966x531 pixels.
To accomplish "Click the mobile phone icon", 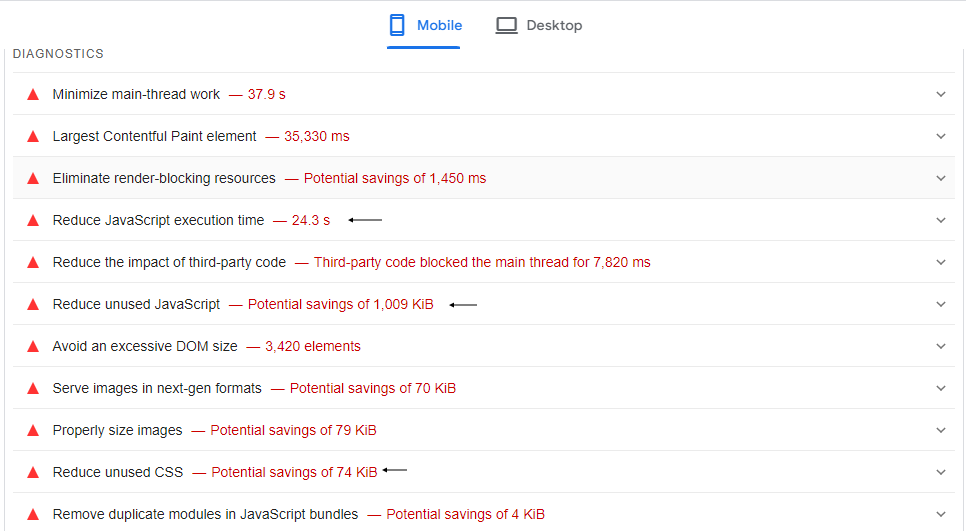I will click(398, 25).
